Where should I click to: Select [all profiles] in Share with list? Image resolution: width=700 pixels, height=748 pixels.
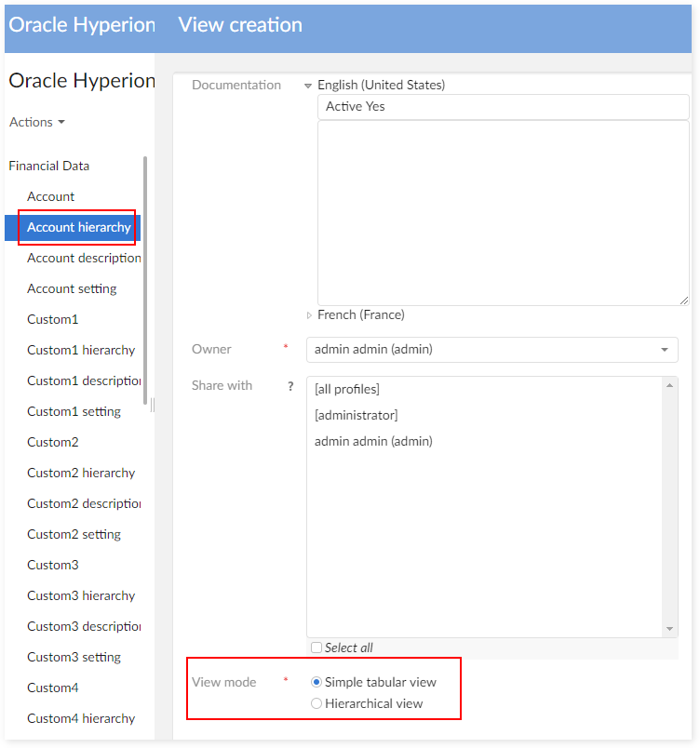coord(347,389)
